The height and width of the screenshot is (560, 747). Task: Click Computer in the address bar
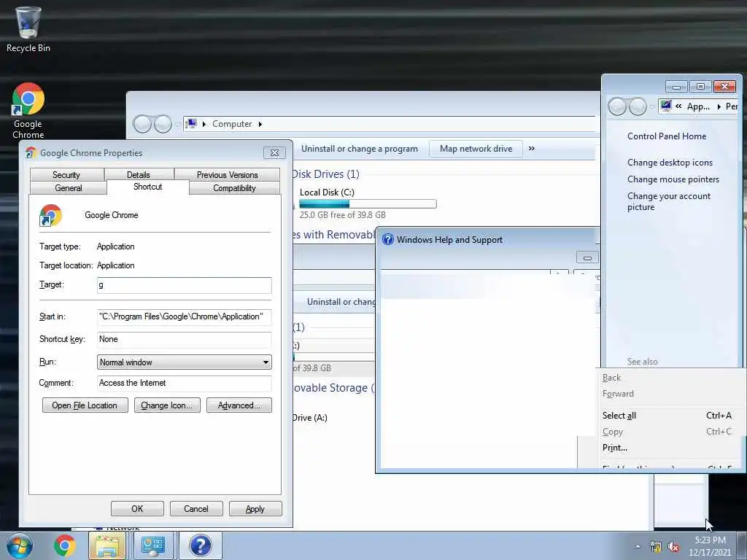pos(232,124)
